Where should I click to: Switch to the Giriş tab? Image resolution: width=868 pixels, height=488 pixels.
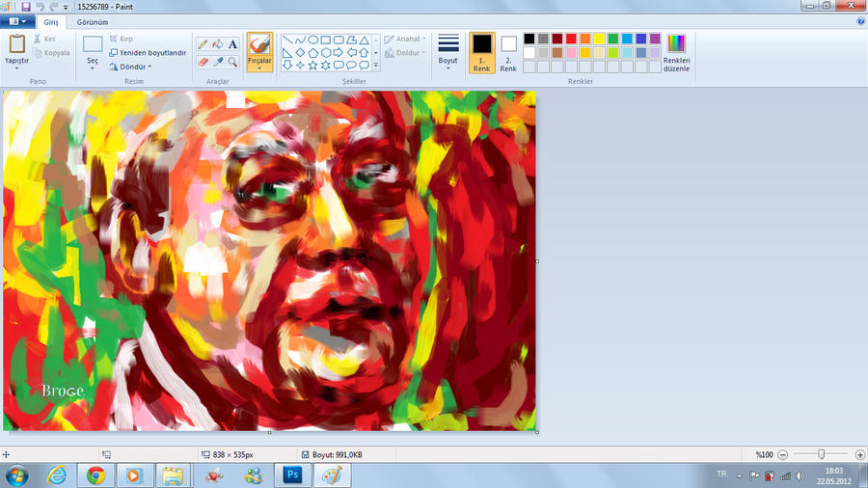(51, 22)
